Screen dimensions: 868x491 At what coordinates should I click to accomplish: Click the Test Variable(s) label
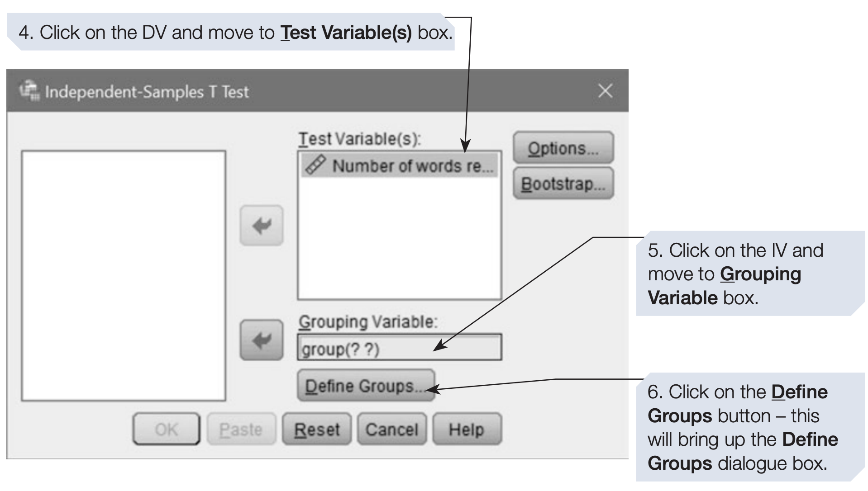359,139
